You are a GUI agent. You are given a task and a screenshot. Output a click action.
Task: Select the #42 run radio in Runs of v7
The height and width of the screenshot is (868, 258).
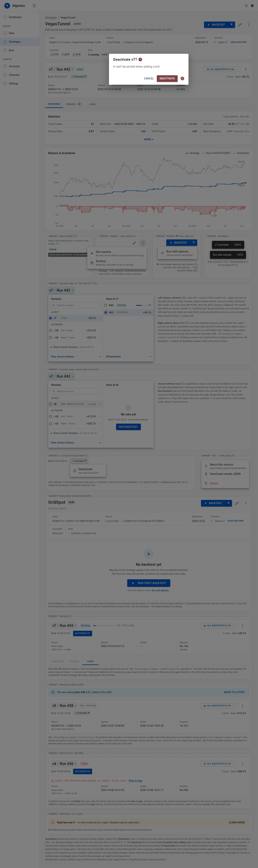(106, 312)
